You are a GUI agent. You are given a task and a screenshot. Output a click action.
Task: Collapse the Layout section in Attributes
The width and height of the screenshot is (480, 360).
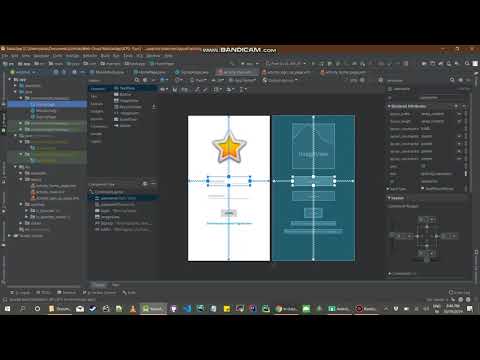tap(389, 198)
